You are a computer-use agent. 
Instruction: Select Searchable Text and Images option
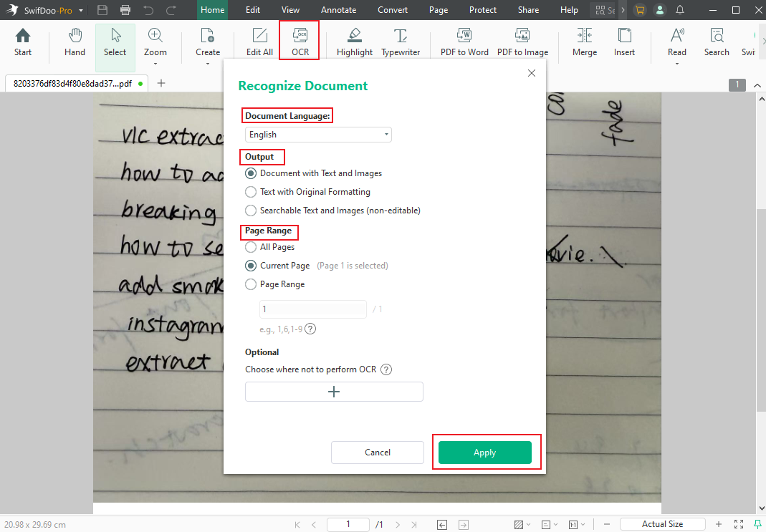pyautogui.click(x=251, y=211)
